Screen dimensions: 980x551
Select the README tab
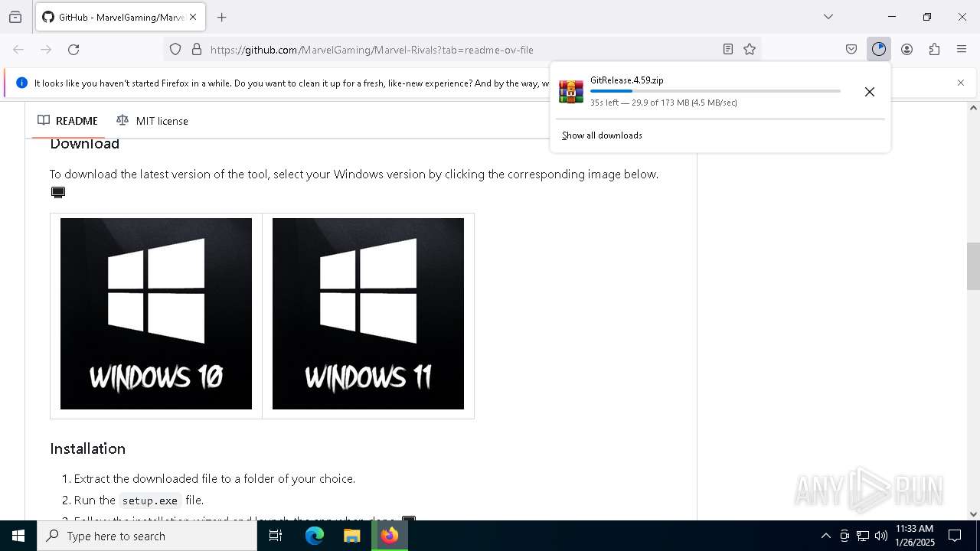[68, 121]
